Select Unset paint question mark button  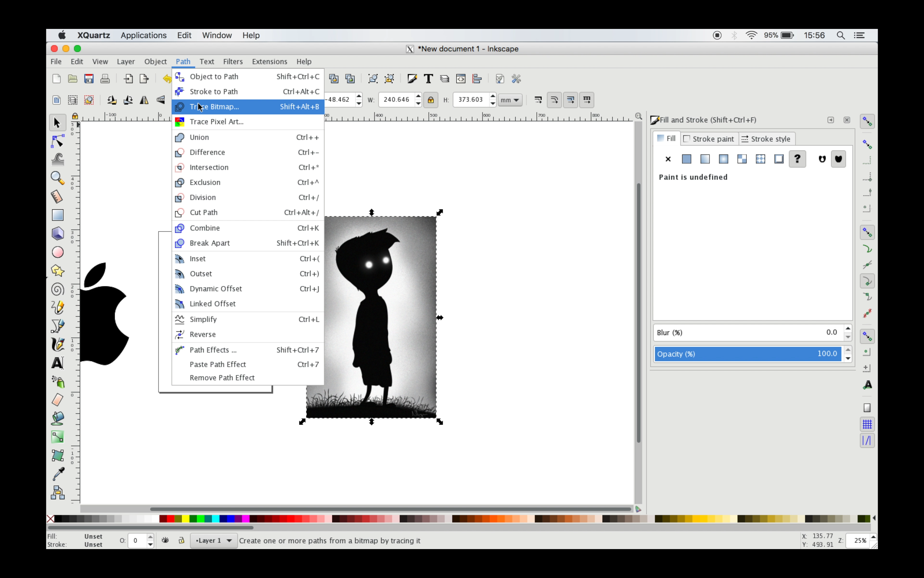[x=797, y=159]
